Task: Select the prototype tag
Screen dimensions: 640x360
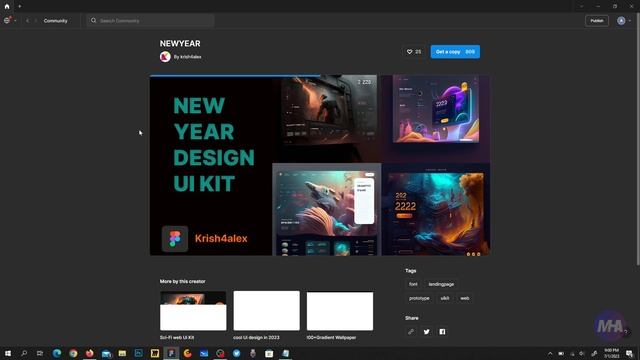Action: [x=419, y=298]
